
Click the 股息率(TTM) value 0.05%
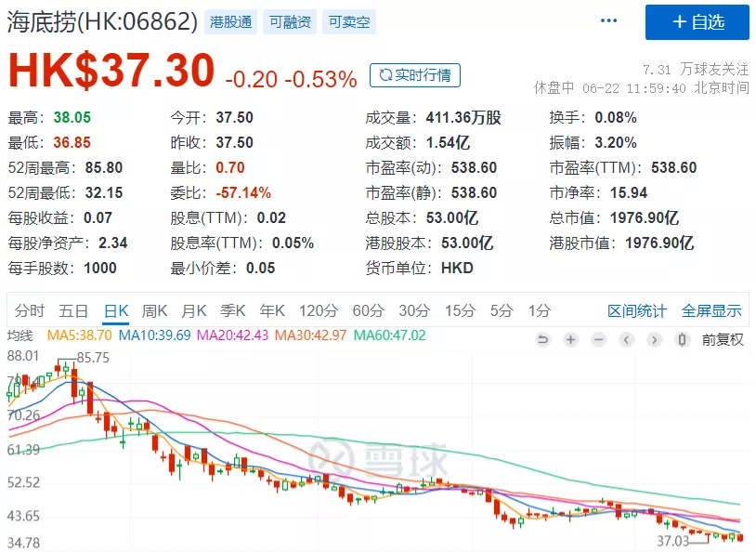(293, 243)
